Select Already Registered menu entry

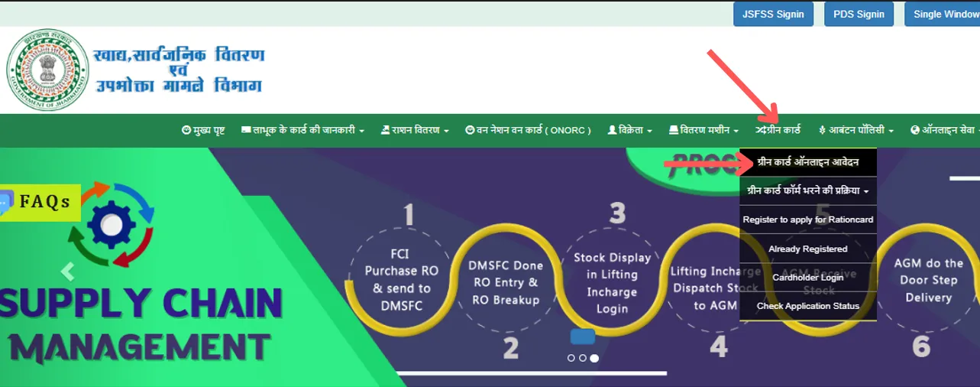(x=807, y=249)
